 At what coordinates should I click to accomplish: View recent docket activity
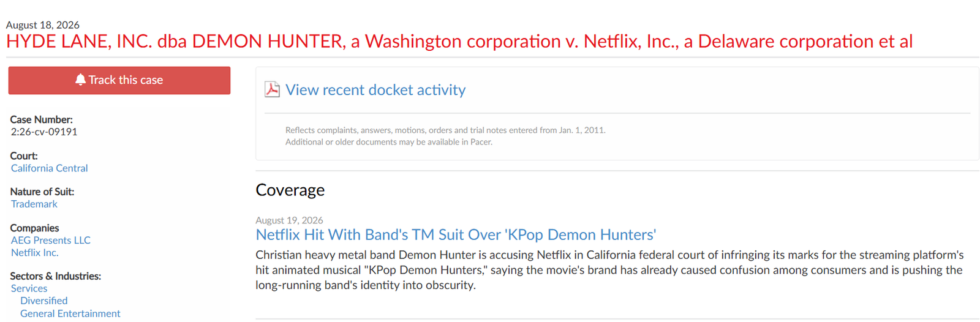(x=375, y=90)
